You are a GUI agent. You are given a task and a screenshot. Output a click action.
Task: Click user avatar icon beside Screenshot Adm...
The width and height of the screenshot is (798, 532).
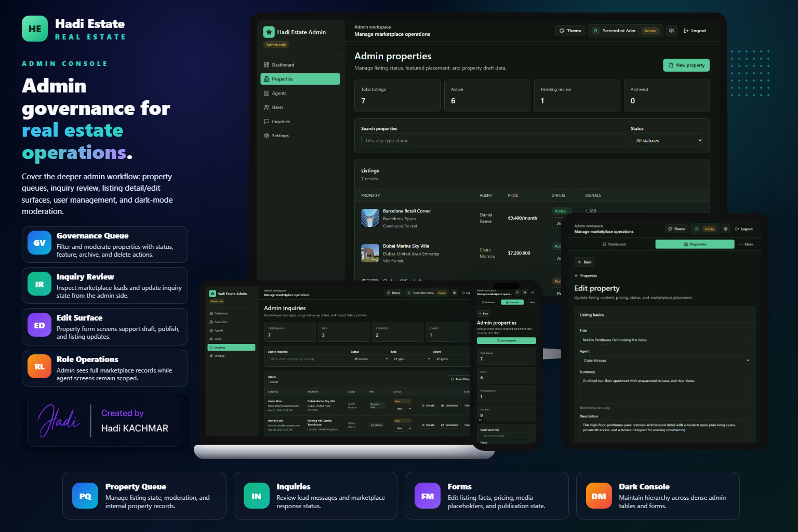coord(595,31)
